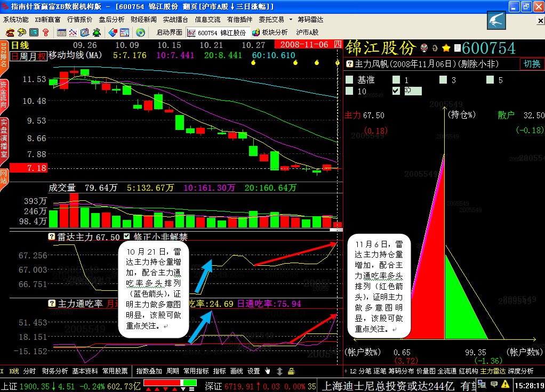Expand the arrow after 委托交易 menu
545x392 pixels.
[x=290, y=20]
